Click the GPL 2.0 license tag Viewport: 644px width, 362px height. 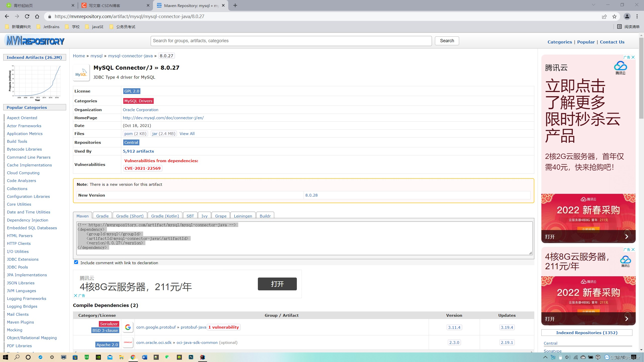(132, 91)
